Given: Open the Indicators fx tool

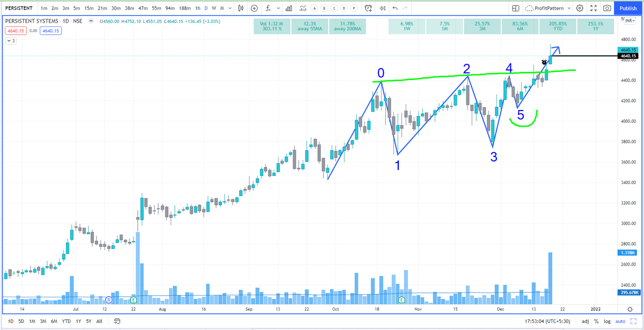Looking at the screenshot, I should click(268, 8).
